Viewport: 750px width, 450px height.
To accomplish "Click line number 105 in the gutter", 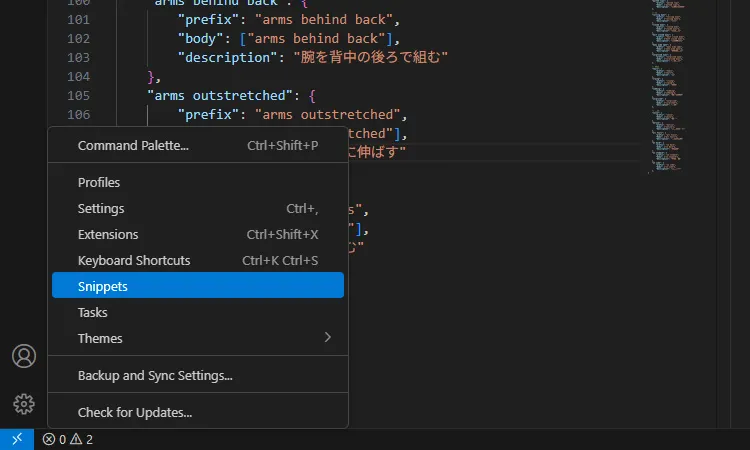I will (x=78, y=96).
